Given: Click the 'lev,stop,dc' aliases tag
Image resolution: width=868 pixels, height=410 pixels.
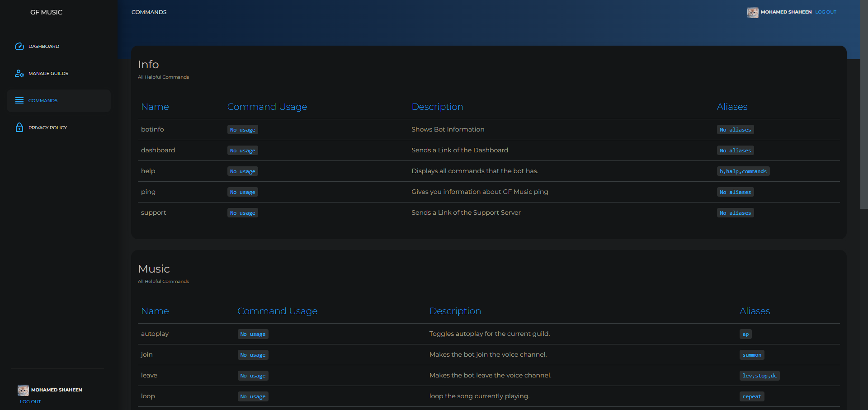Looking at the screenshot, I should tap(759, 376).
